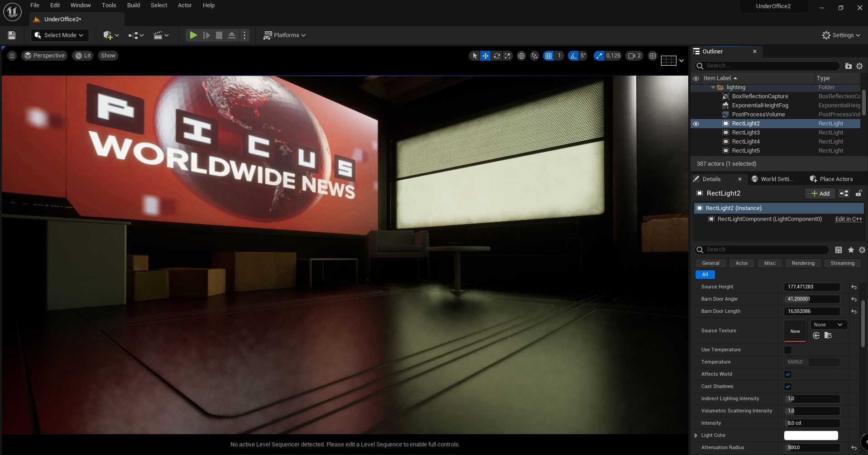Open the Outliner settings gear

pyautogui.click(x=859, y=66)
